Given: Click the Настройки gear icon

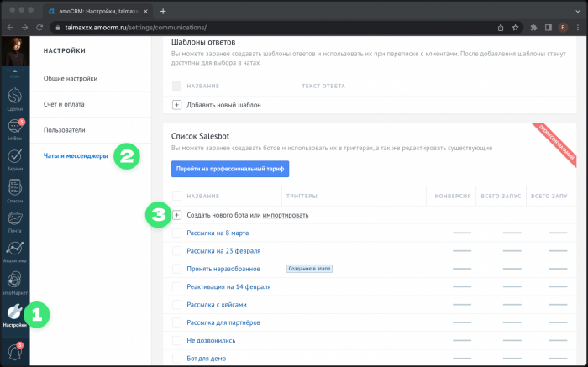Looking at the screenshot, I should [x=14, y=314].
